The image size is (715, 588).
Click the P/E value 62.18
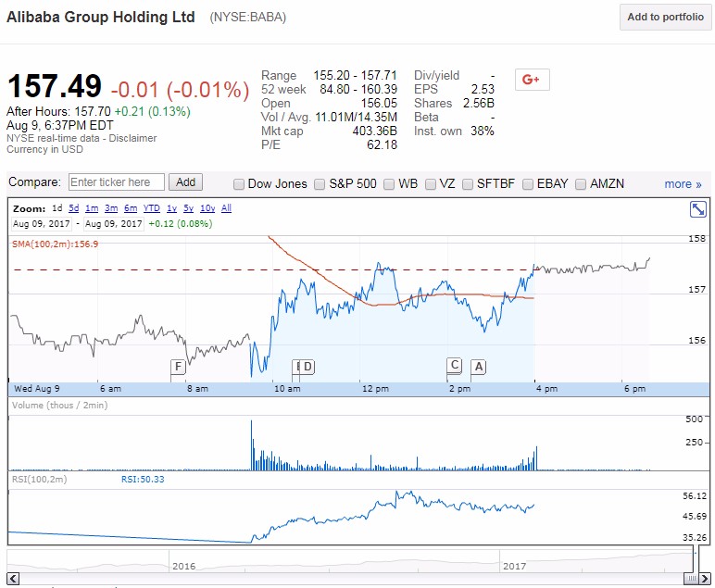[x=382, y=145]
